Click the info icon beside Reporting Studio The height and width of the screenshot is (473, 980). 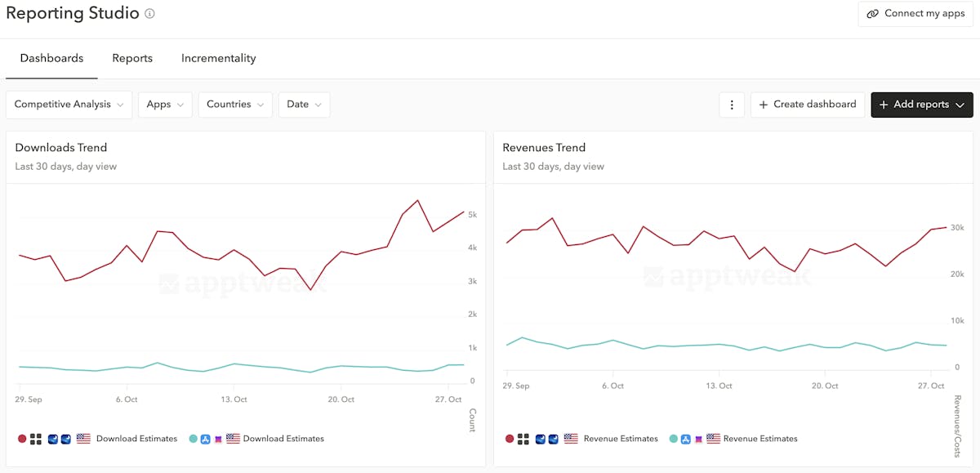(x=149, y=14)
